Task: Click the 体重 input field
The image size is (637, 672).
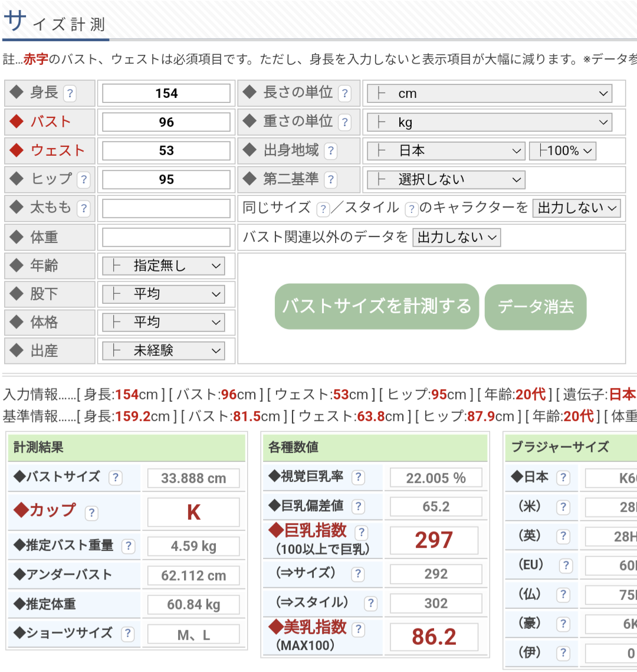Action: pyautogui.click(x=166, y=237)
